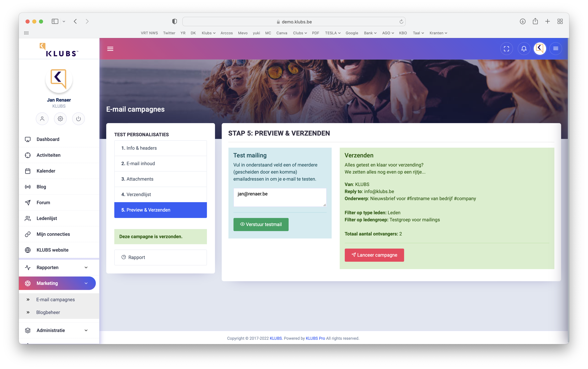Enter fullscreen mode icon
Screen dimensions: 588x369
click(506, 49)
